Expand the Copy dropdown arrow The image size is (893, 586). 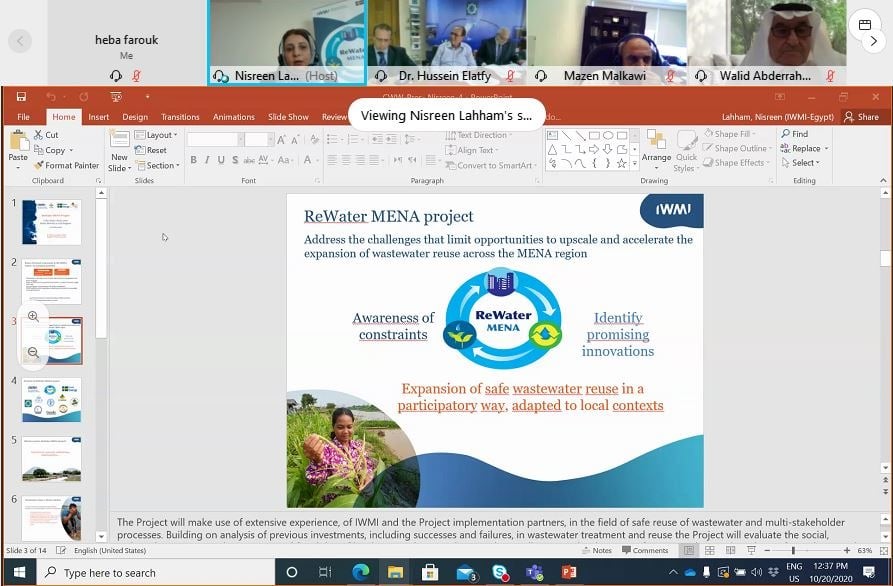click(71, 150)
